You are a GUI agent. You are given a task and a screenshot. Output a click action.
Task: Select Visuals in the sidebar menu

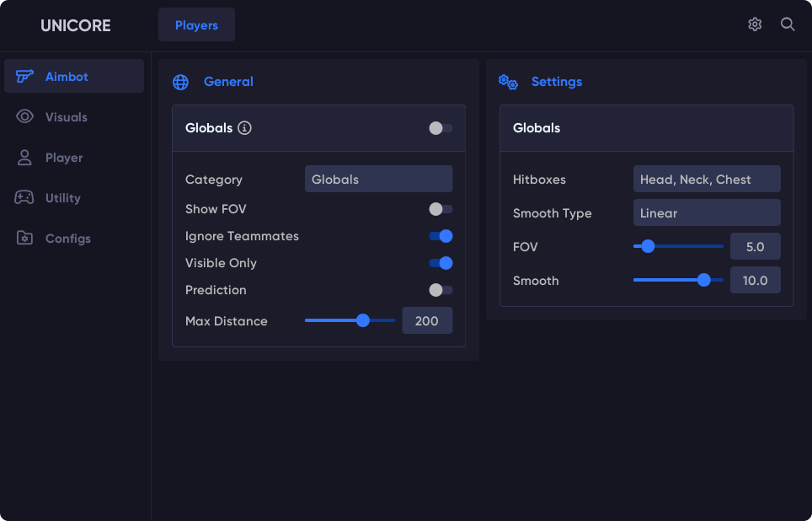click(x=66, y=117)
